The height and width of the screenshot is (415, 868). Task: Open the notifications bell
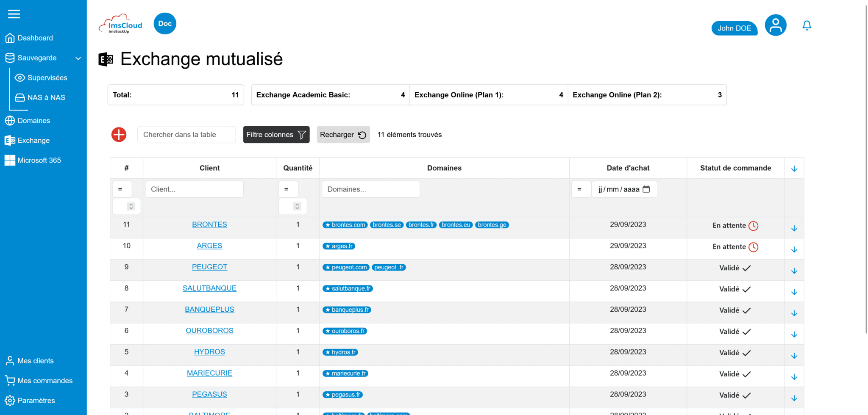tap(807, 26)
